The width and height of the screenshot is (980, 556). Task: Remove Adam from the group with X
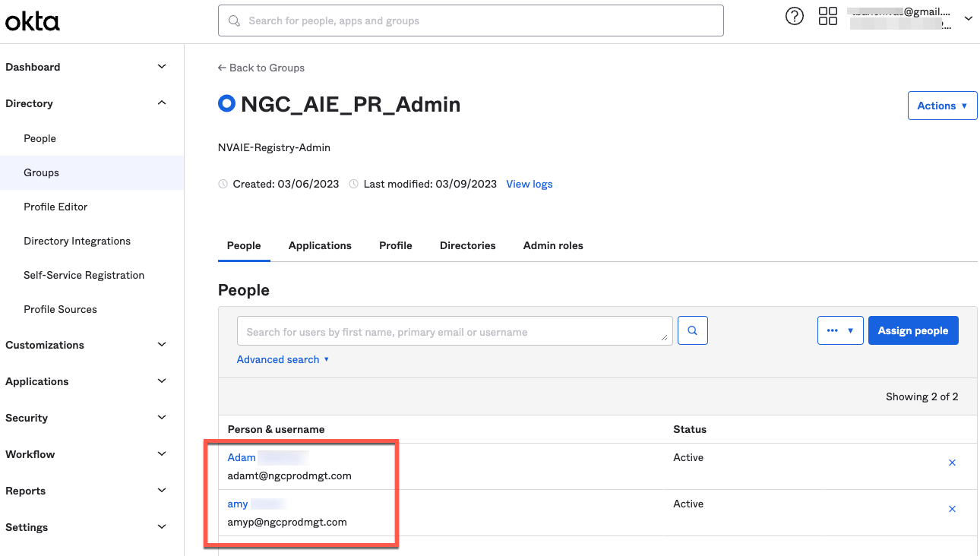(952, 463)
